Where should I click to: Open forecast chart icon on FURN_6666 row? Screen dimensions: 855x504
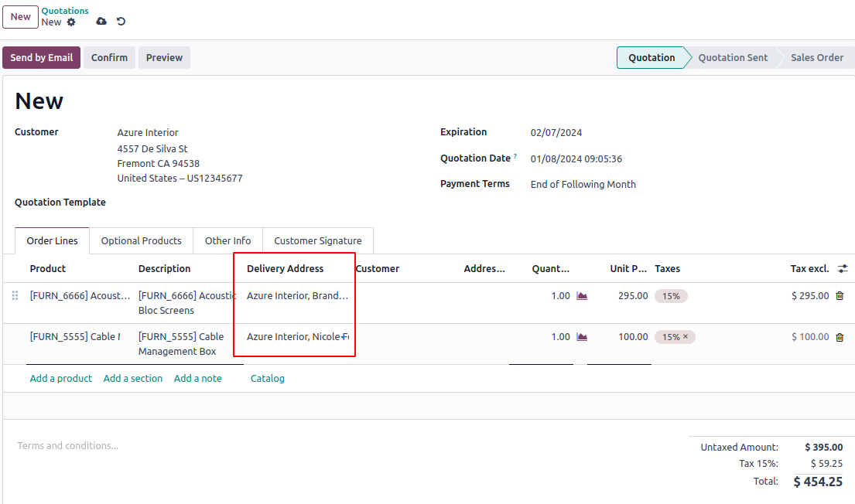[x=582, y=296]
